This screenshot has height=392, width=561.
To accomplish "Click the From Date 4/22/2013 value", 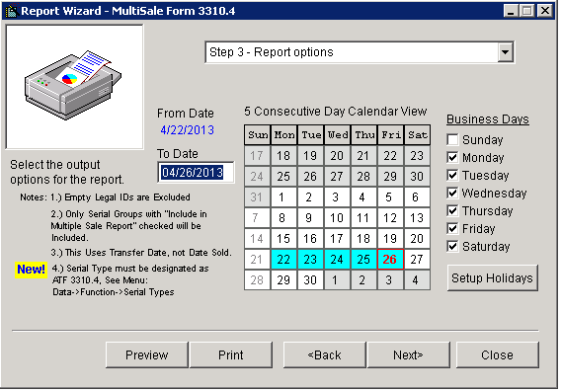I will tap(187, 130).
